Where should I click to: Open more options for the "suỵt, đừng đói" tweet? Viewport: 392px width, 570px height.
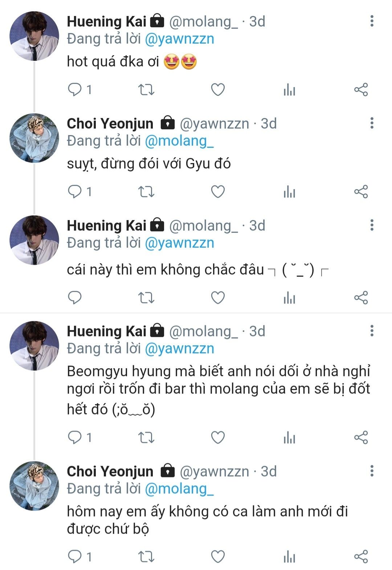tap(372, 123)
